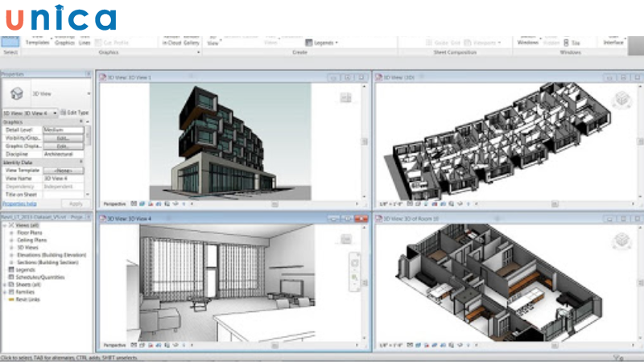
Task: Click the Tile windows icon in ribbon
Action: pyautogui.click(x=567, y=42)
